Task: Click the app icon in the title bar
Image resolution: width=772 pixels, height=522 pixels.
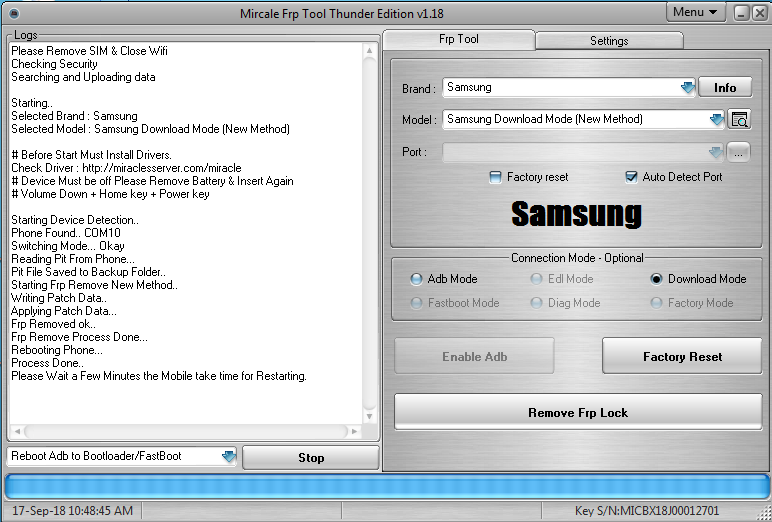Action: pos(14,13)
